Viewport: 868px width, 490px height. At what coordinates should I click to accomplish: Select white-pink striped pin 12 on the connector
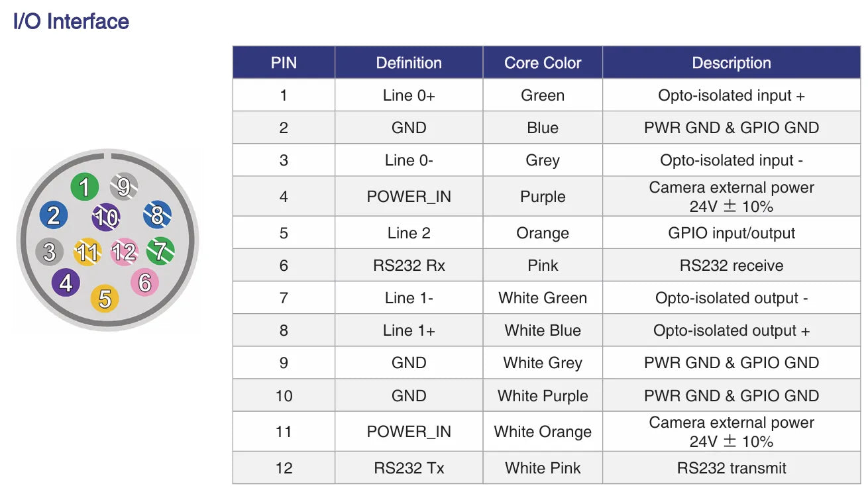click(124, 252)
